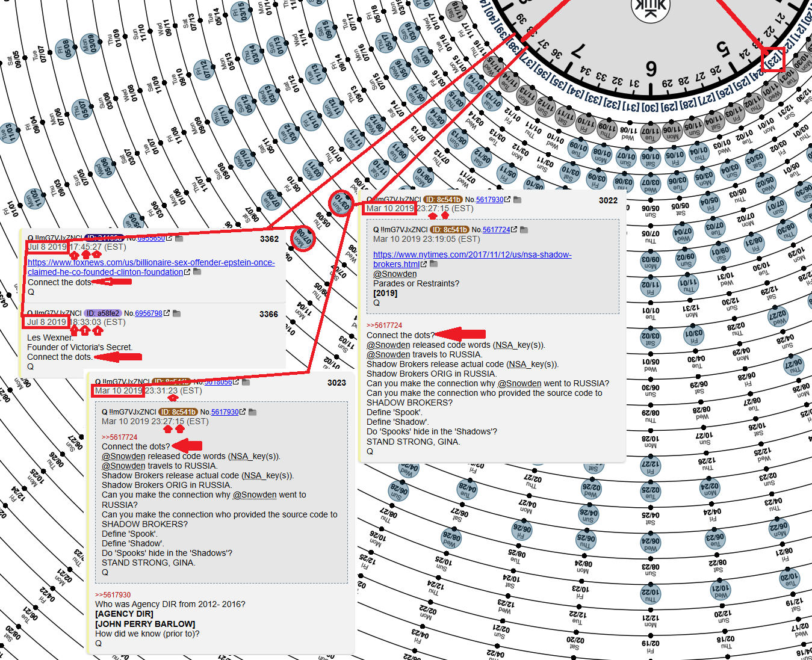Follow post number link 5618056
The width and height of the screenshot is (812, 660).
click(x=218, y=382)
